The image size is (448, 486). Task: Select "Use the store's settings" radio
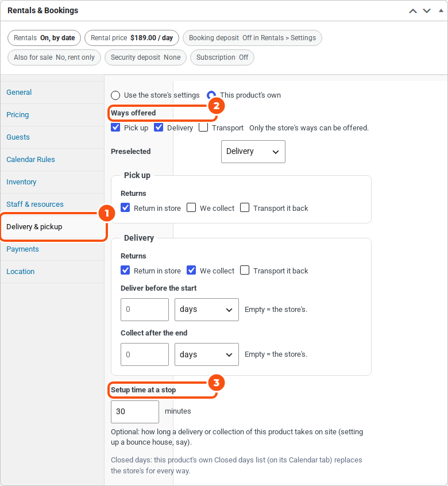click(x=115, y=95)
